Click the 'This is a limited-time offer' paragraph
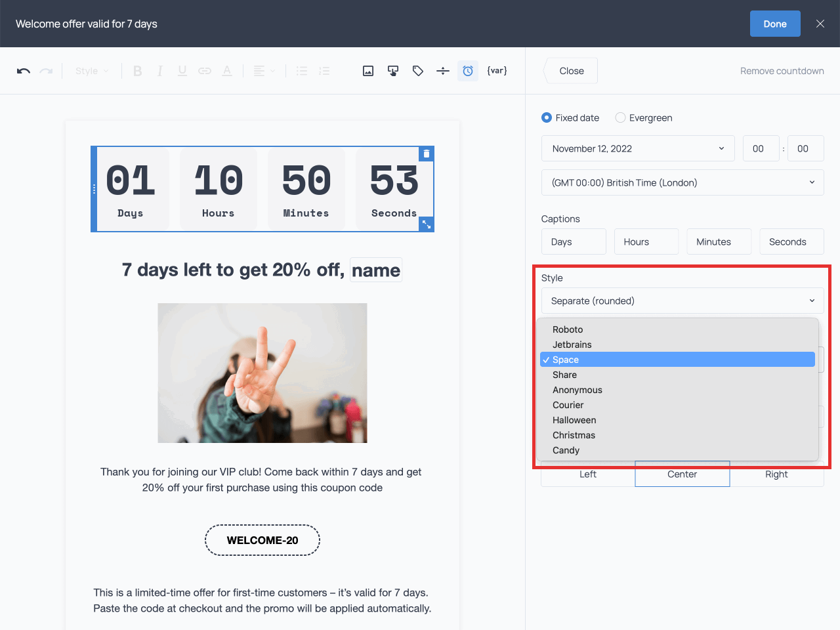Viewport: 840px width, 630px height. [262, 600]
